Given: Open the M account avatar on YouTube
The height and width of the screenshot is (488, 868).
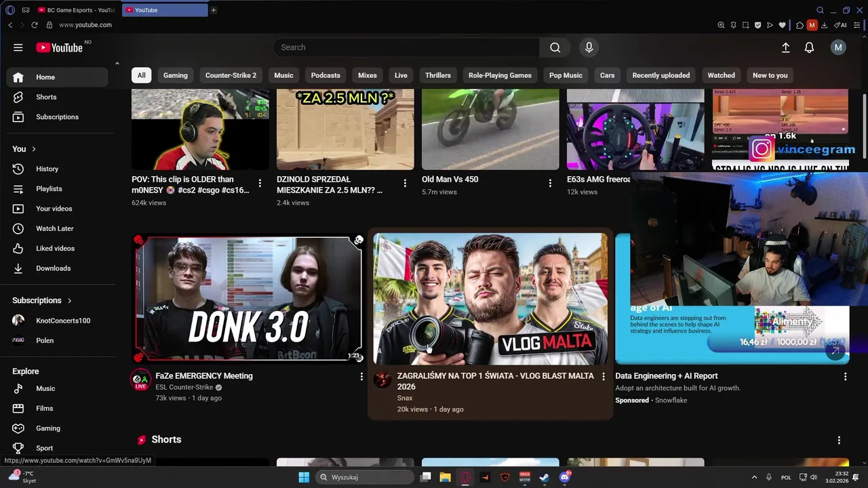Looking at the screenshot, I should (x=838, y=47).
